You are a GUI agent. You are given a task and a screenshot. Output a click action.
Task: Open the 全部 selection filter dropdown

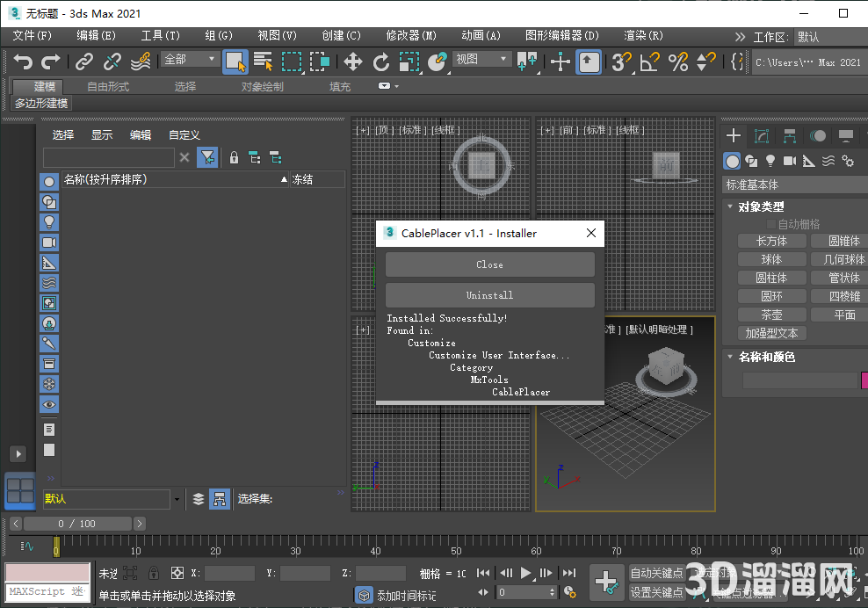point(189,62)
